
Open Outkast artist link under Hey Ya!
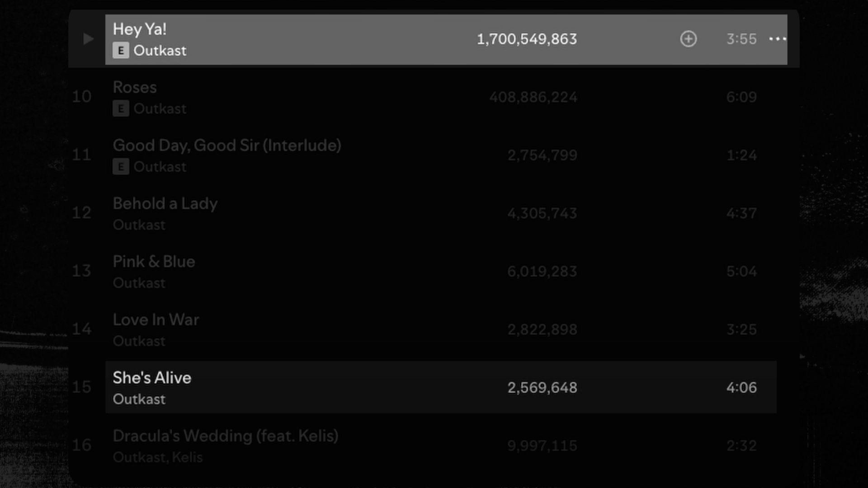pyautogui.click(x=160, y=51)
